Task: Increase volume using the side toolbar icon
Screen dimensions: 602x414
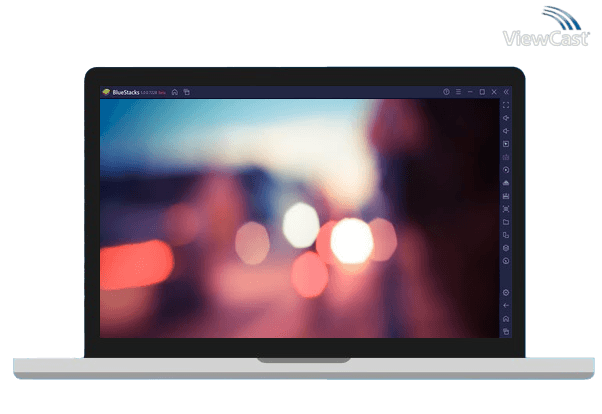Action: [506, 118]
